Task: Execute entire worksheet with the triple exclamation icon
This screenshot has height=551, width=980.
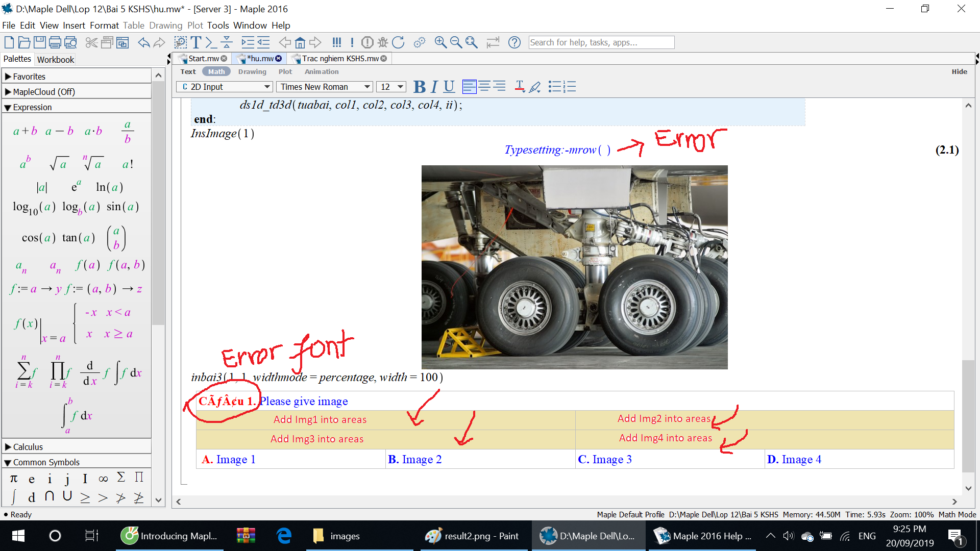Action: click(x=336, y=42)
